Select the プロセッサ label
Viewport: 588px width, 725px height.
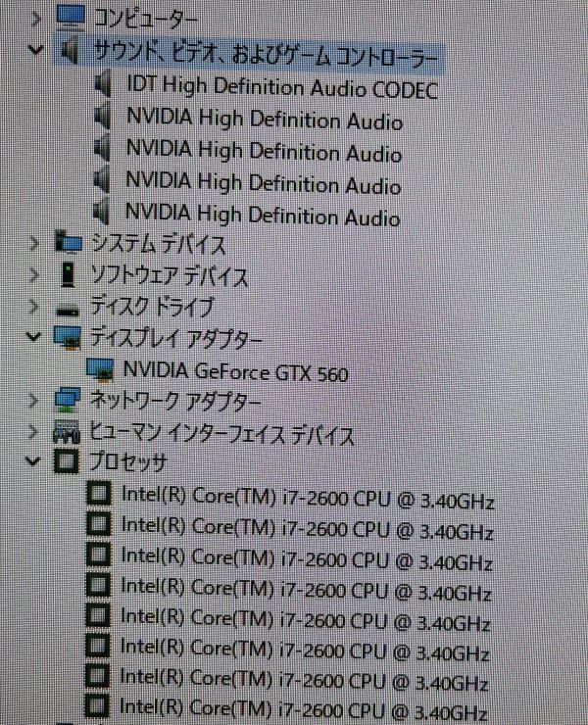point(127,461)
